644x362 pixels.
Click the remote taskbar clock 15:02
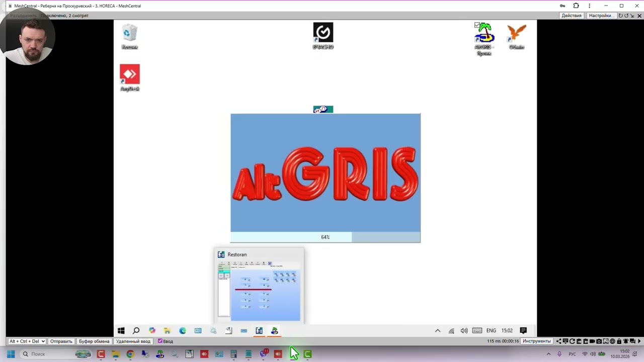click(x=507, y=330)
